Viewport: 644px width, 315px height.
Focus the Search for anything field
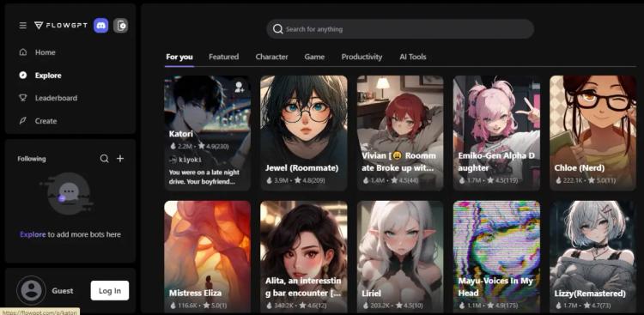pos(400,29)
